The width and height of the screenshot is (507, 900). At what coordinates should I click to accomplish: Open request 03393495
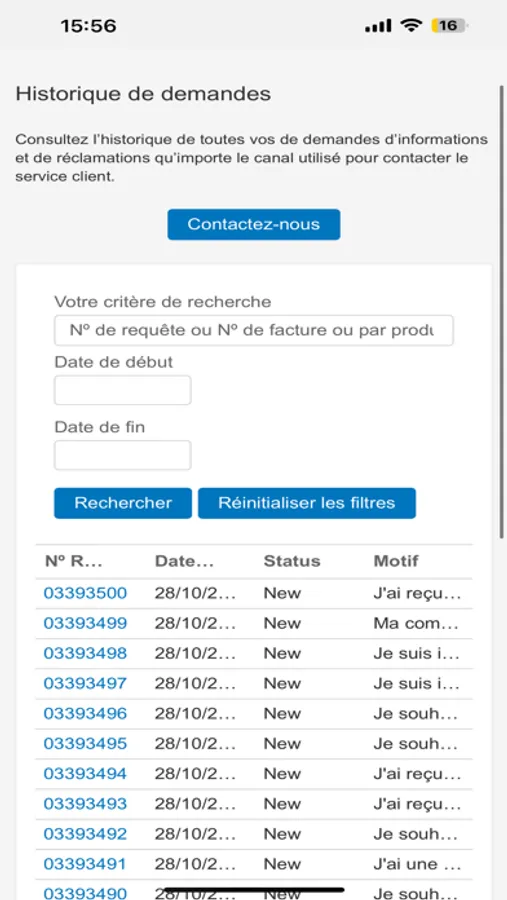point(85,744)
